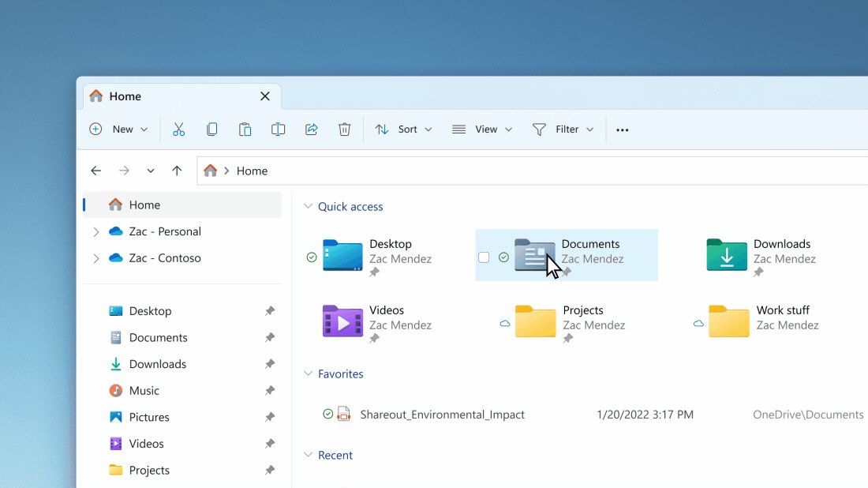
Task: Click Home in the address bar breadcrumb
Action: (252, 170)
